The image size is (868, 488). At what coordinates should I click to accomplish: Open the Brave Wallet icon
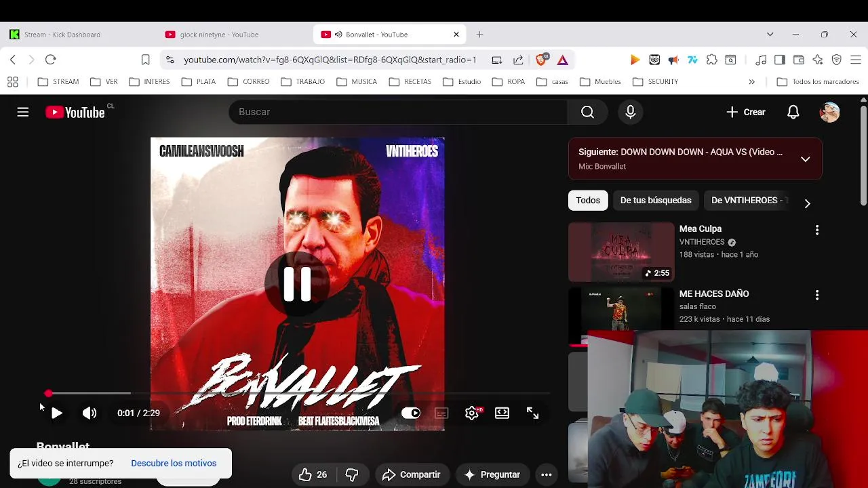(x=799, y=60)
